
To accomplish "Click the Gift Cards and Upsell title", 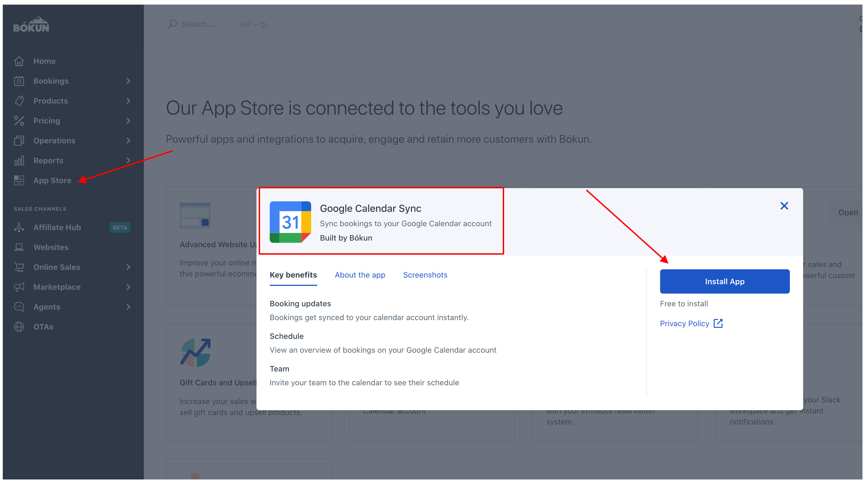I will (x=218, y=383).
